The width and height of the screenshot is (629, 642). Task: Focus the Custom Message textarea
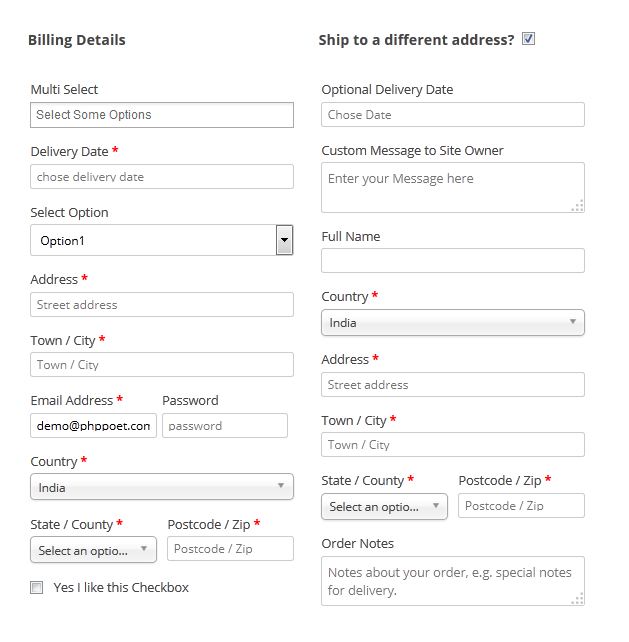(452, 187)
